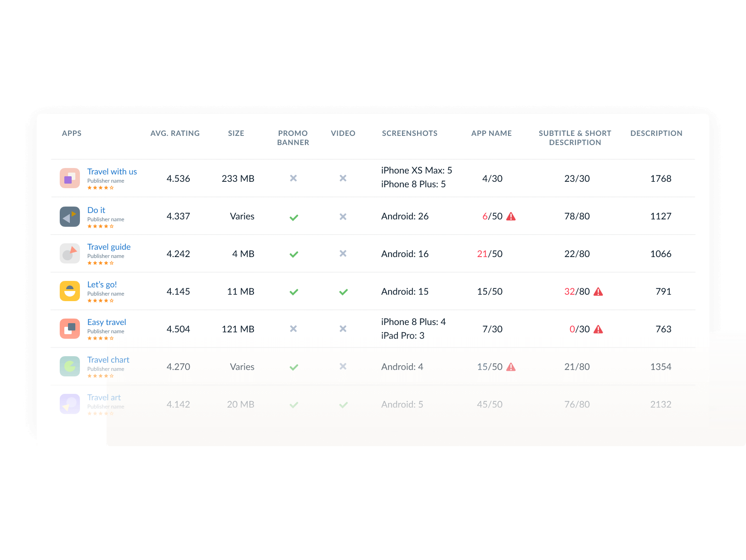Image resolution: width=746 pixels, height=560 pixels.
Task: Click video cross mark for Travel with us
Action: (343, 178)
